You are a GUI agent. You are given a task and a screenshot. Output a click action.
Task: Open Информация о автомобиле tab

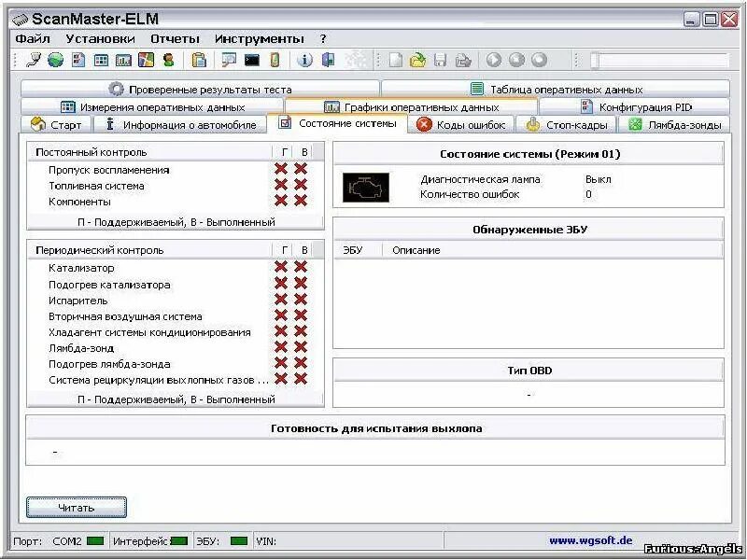point(180,125)
